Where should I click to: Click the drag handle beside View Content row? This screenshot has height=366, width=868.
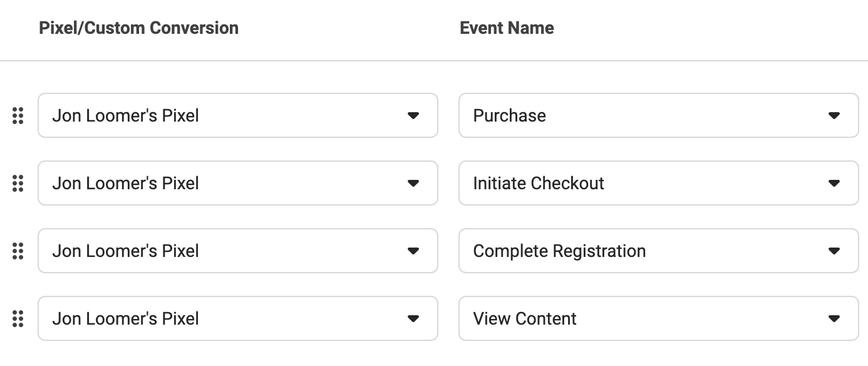pyautogui.click(x=18, y=318)
